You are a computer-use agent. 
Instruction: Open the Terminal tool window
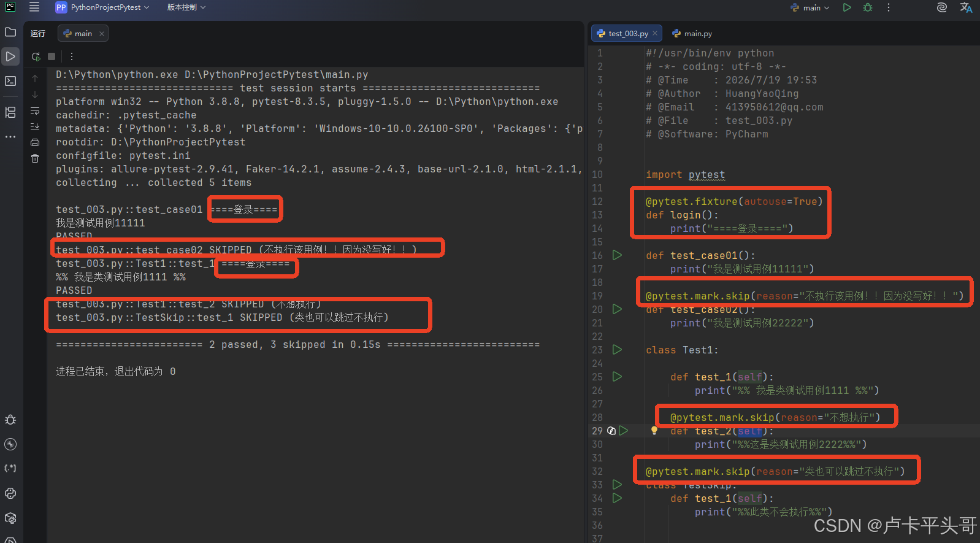(10, 81)
